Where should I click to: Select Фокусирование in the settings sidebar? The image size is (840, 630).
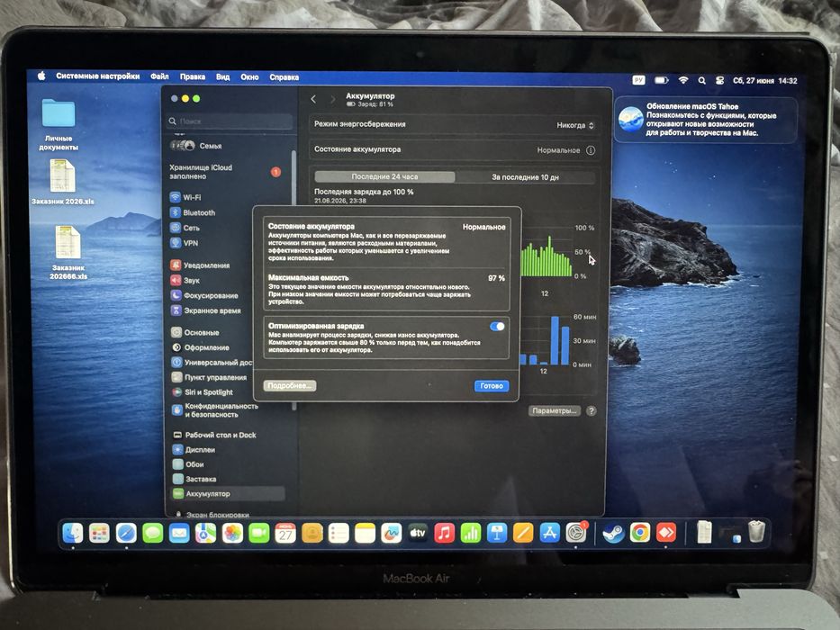coord(204,295)
